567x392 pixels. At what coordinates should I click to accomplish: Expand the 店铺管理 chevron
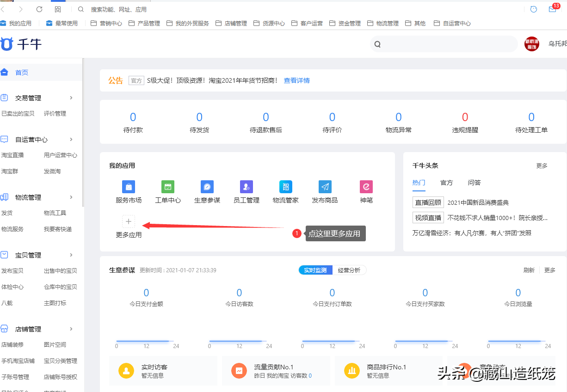coord(71,329)
